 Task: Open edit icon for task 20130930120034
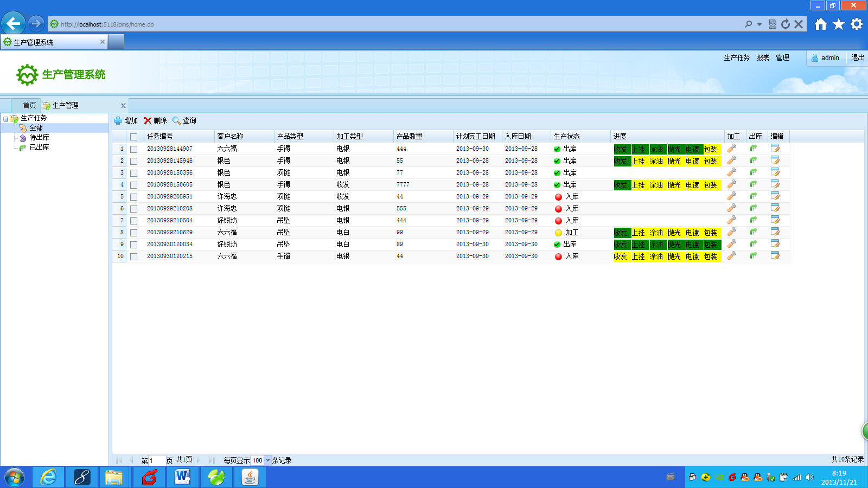tap(775, 244)
